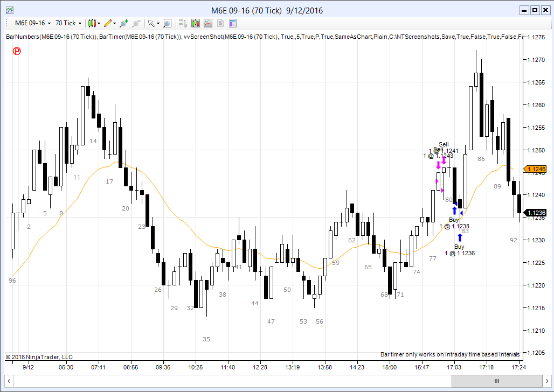Viewport: 554px width, 392px height.
Task: Open the Indicators line chart icon
Action: coord(208,23)
